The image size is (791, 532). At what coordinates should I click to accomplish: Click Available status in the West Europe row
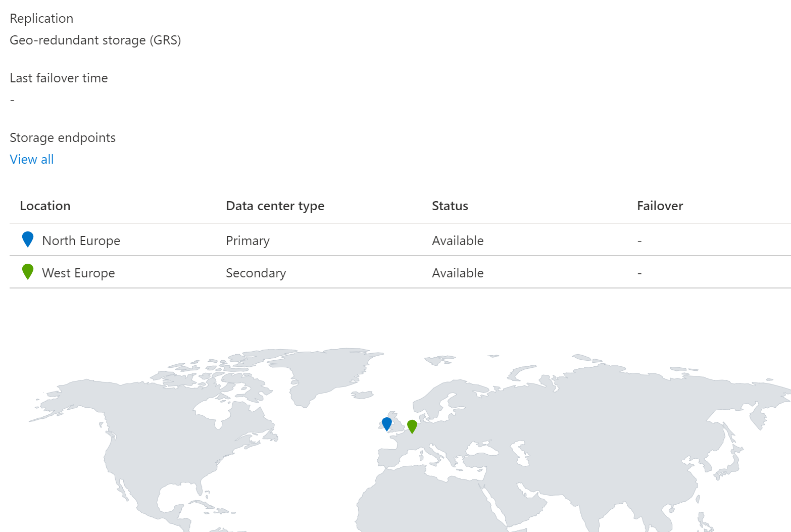tap(458, 273)
